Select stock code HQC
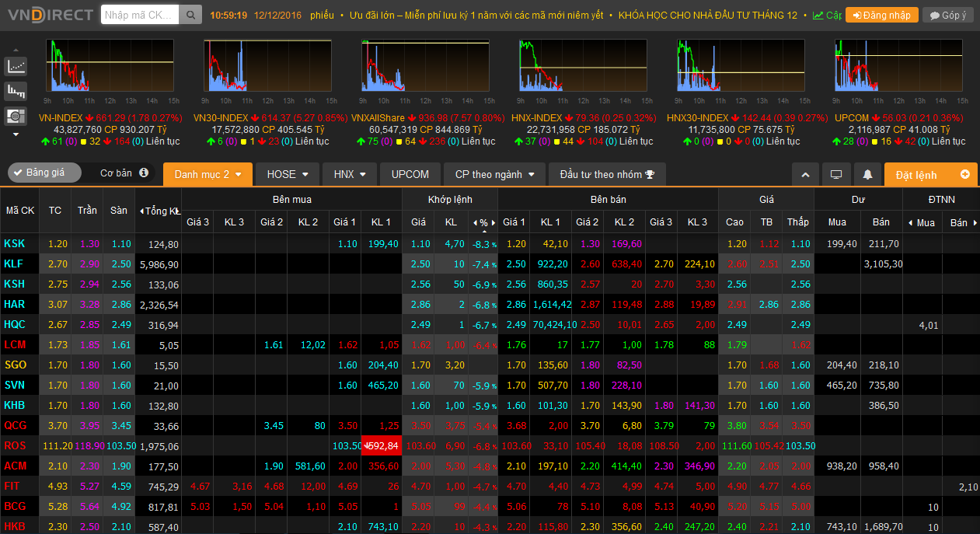Viewport: 980px width, 534px height. point(15,324)
